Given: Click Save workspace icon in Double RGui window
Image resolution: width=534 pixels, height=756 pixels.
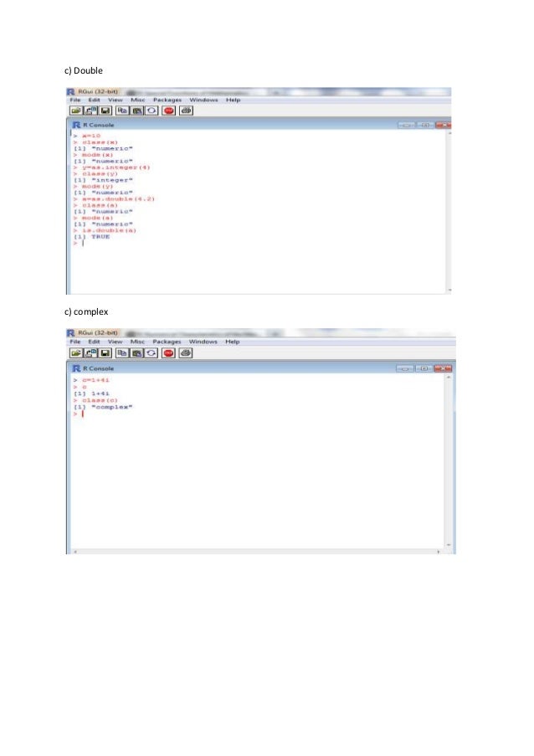Looking at the screenshot, I should (x=105, y=111).
